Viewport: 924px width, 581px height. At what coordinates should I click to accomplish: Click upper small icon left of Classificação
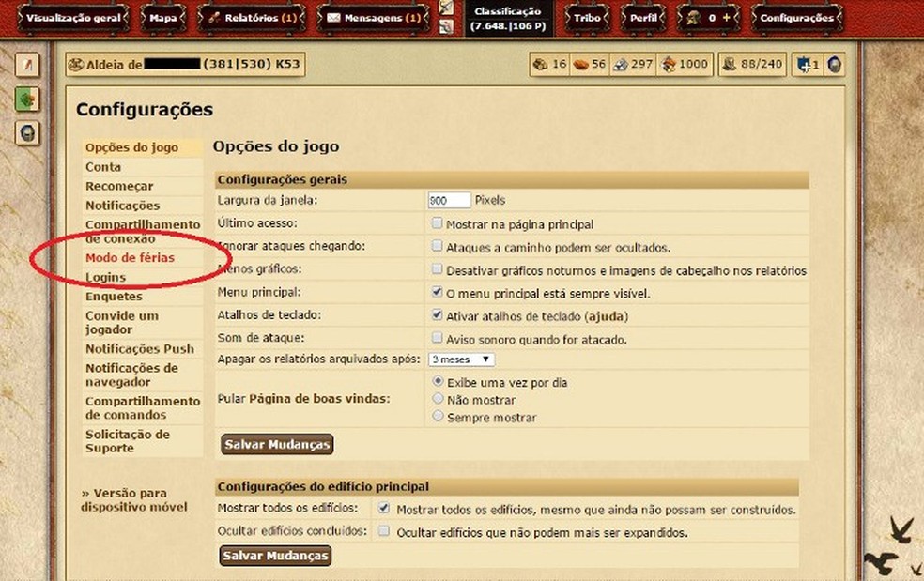click(446, 8)
